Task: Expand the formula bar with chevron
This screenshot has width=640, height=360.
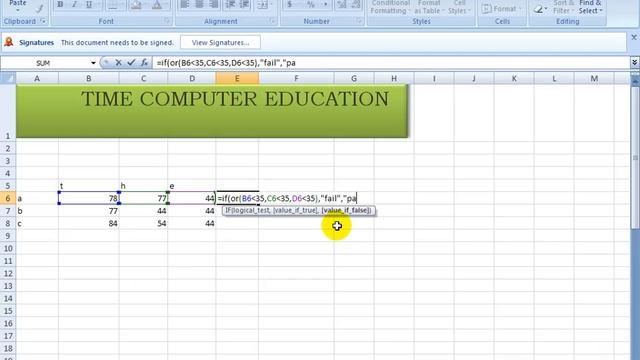Action: [634, 62]
